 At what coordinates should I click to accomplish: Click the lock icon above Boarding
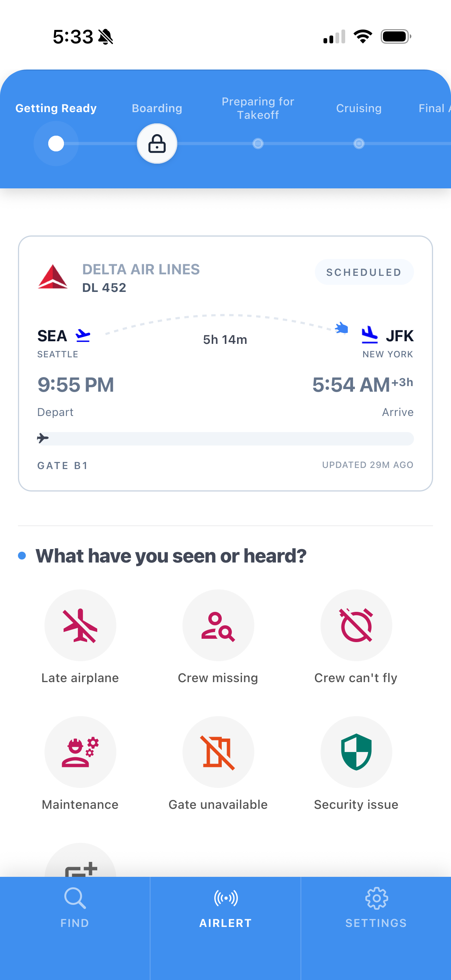point(157,144)
